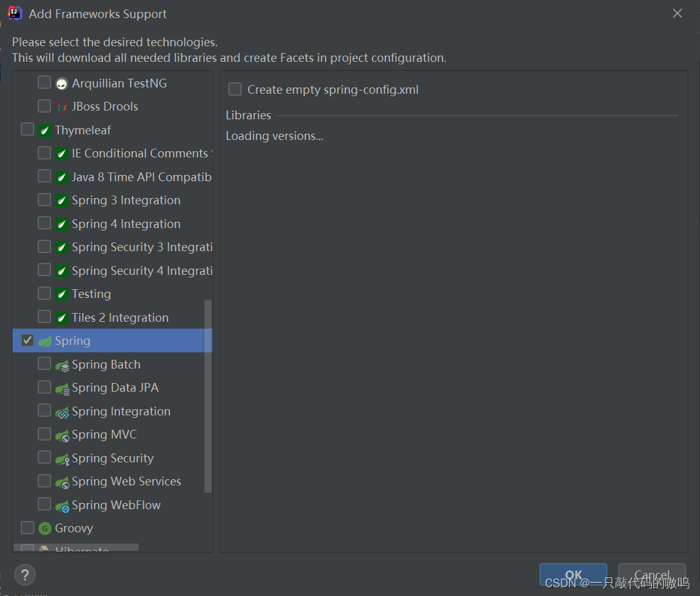Viewport: 700px width, 596px height.
Task: Select the Spring MVC tree row
Action: 112,435
